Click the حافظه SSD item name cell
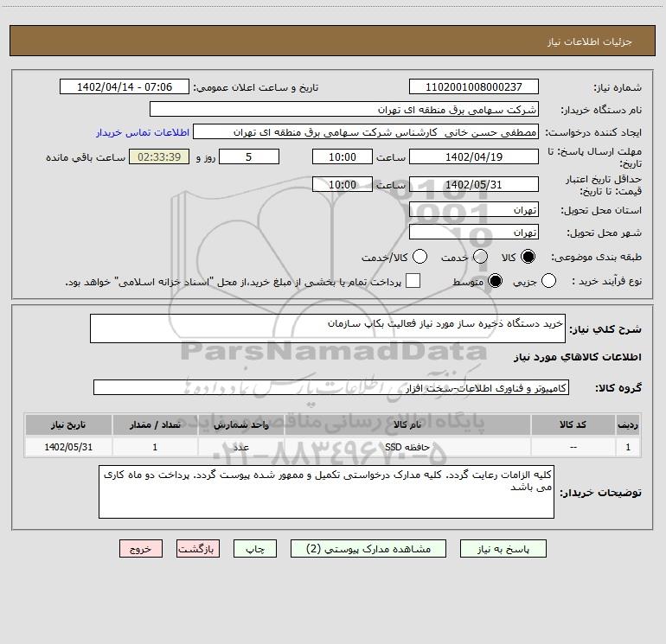 tap(407, 447)
